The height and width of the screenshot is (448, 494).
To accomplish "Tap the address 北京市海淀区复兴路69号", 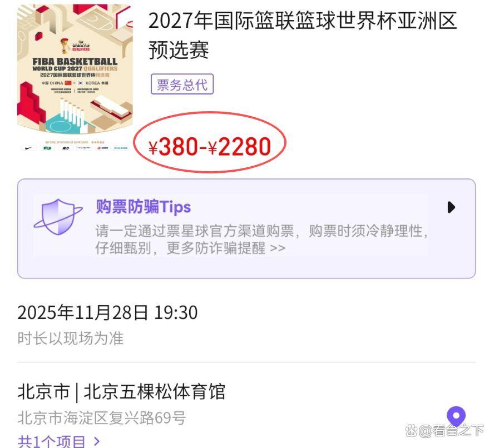I will coord(101,418).
